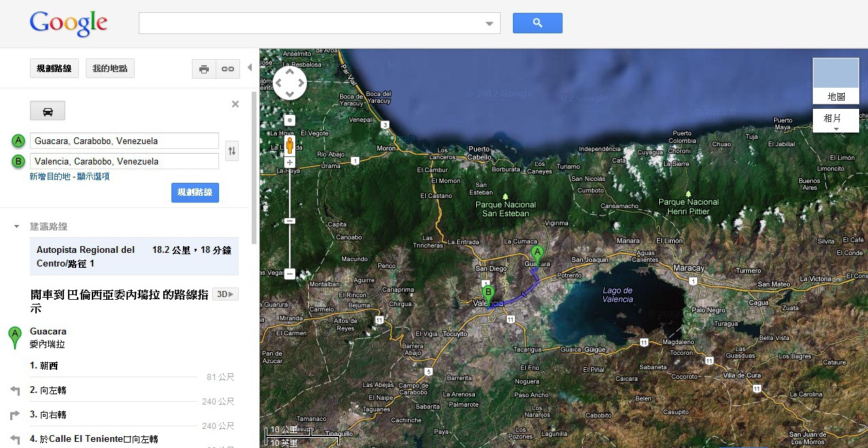The image size is (868, 448).
Task: Toggle the 3D route preview button
Action: point(225,294)
